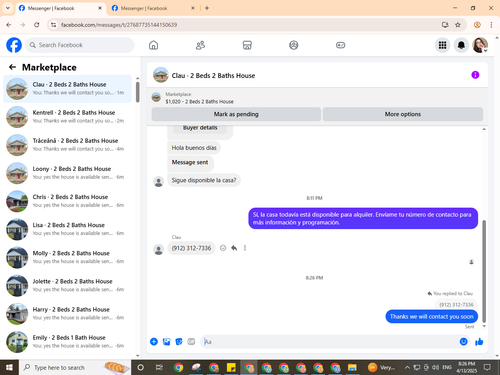Viewport: 500px width, 375px height.
Task: Click the Thanks we will contact you soon message
Action: point(432,317)
